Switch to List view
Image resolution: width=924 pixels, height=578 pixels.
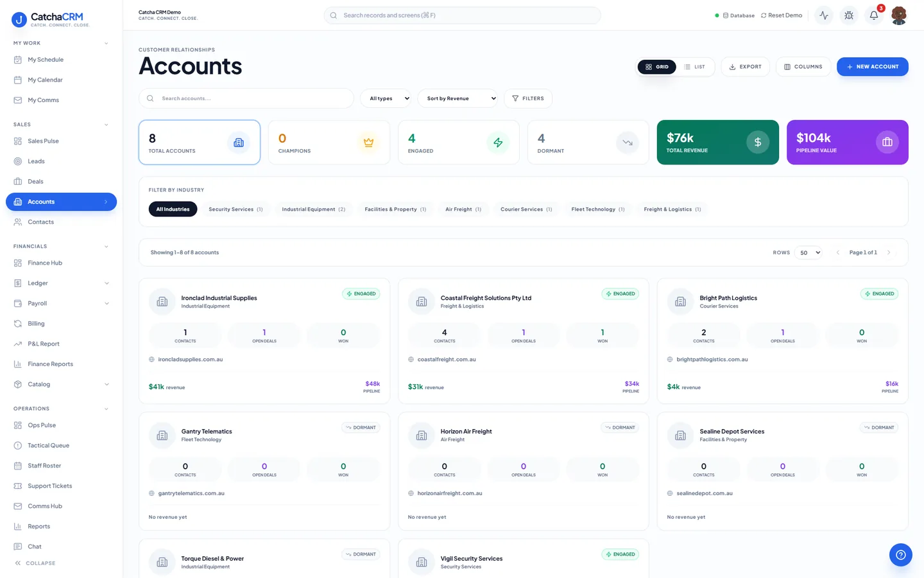point(694,67)
